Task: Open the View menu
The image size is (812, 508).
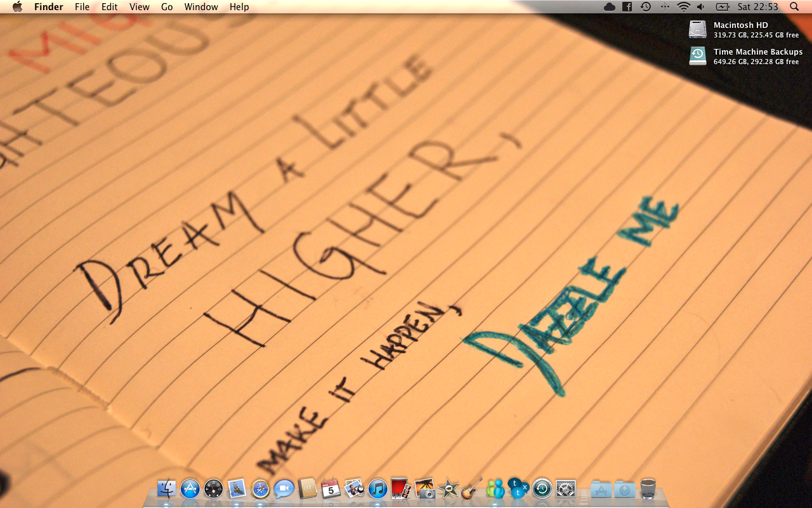Action: pos(140,7)
